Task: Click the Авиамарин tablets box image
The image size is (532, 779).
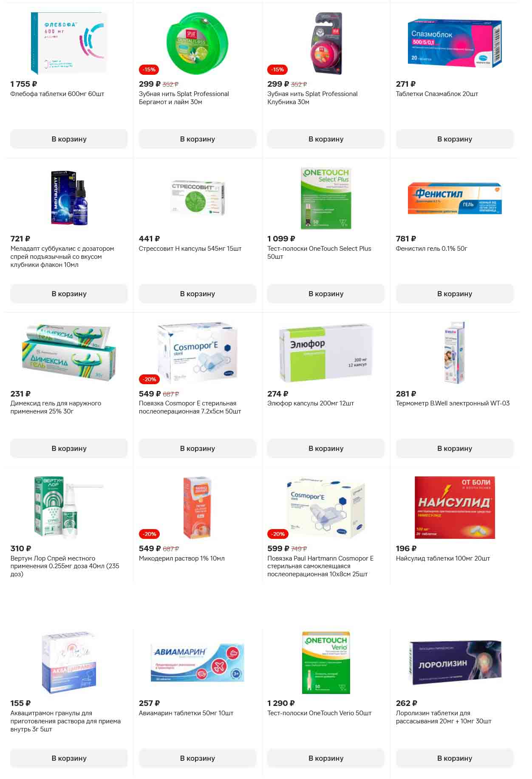Action: 197,662
